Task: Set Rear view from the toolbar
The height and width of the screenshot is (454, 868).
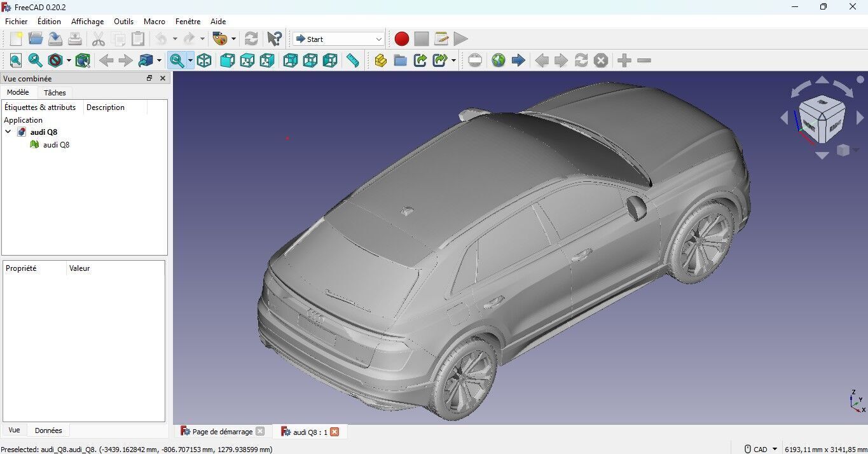Action: 291,60
